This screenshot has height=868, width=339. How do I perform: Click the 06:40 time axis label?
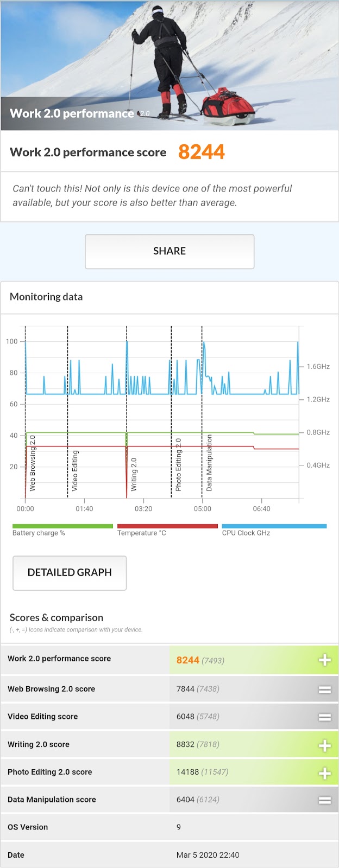pyautogui.click(x=261, y=509)
